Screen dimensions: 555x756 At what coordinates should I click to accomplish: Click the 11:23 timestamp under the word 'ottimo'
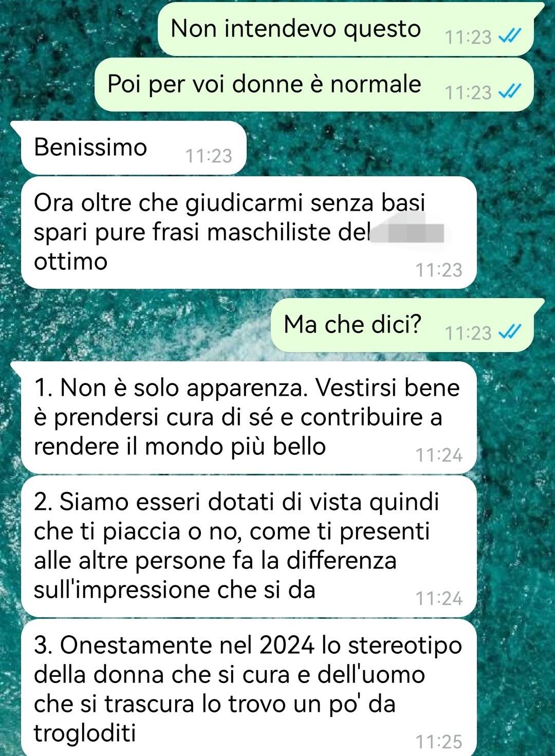tap(439, 269)
